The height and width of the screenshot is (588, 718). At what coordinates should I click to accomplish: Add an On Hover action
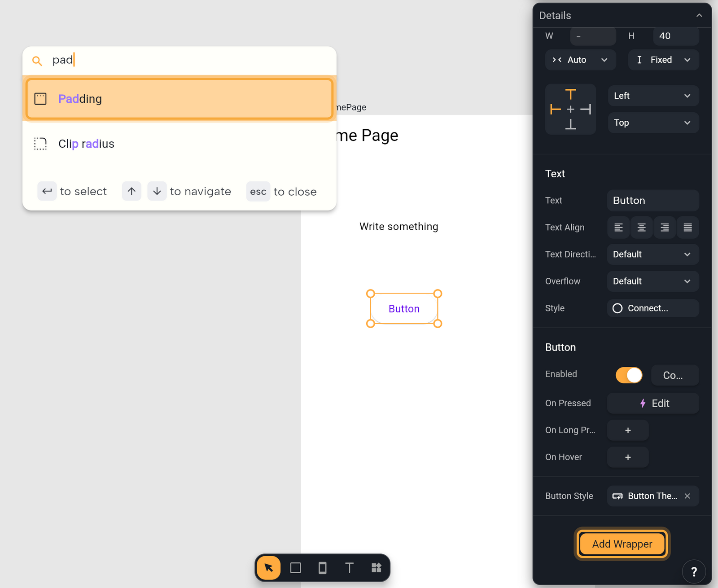[628, 457]
